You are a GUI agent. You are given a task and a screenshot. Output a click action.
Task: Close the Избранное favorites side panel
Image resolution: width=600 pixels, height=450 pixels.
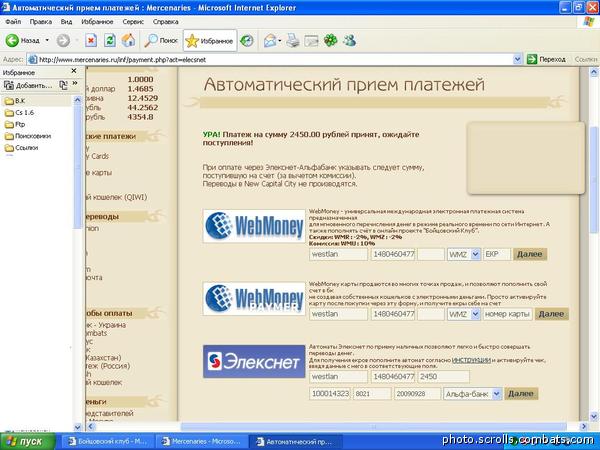tap(74, 71)
